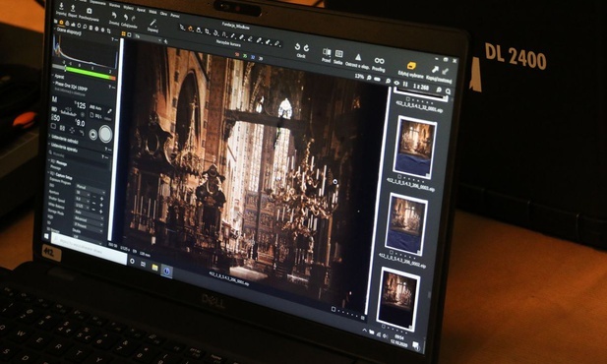Click the yellow Edytuj wybrane icon
607x364 pixels.
tap(411, 66)
